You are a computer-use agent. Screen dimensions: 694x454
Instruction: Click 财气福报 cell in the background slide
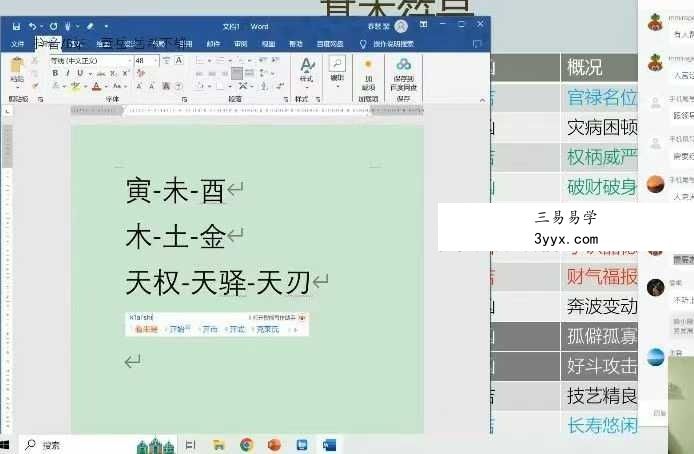click(x=602, y=277)
